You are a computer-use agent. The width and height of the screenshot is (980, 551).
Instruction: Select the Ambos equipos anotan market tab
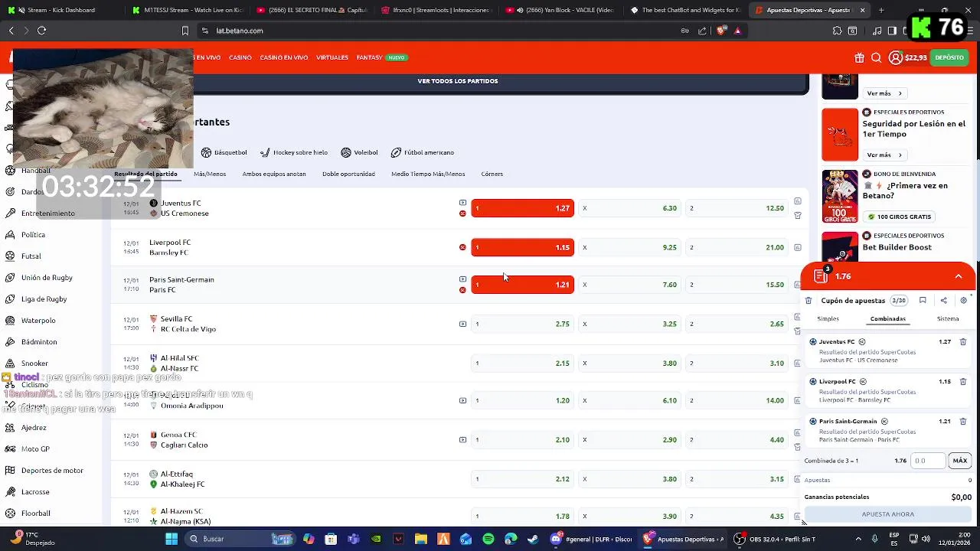pos(274,174)
